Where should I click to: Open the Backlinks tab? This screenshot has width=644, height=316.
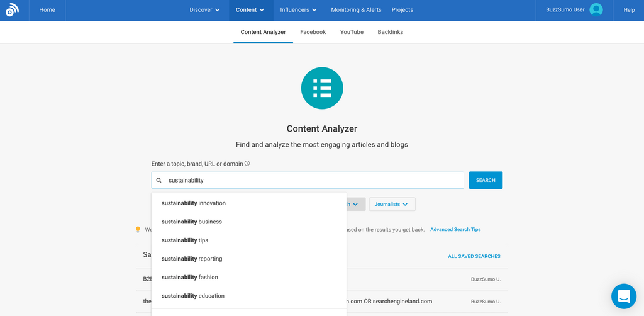pos(390,32)
